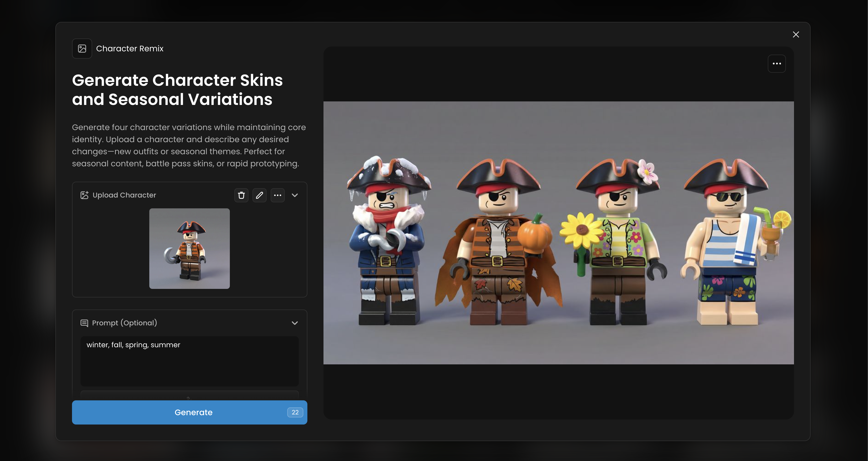Click the Prompt section comment icon
This screenshot has height=461, width=868.
click(x=84, y=323)
